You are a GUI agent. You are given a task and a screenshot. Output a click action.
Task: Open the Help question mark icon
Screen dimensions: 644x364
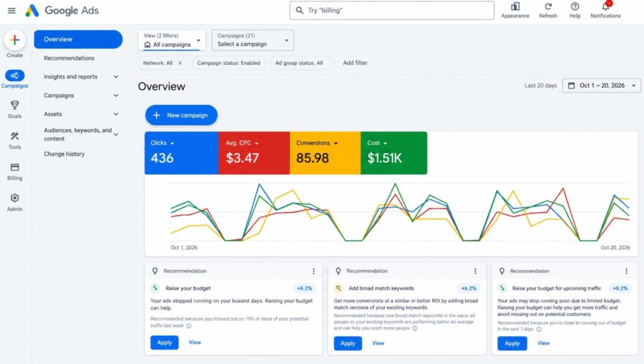[575, 6]
